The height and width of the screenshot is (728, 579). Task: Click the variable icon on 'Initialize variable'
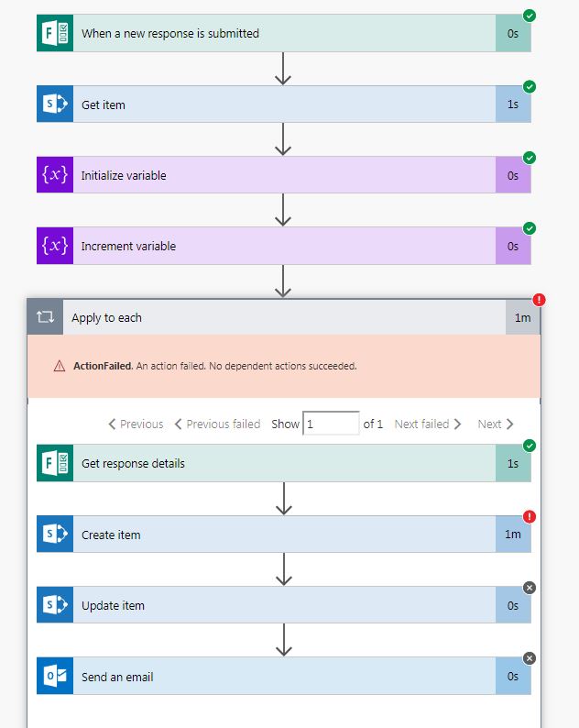pyautogui.click(x=54, y=175)
